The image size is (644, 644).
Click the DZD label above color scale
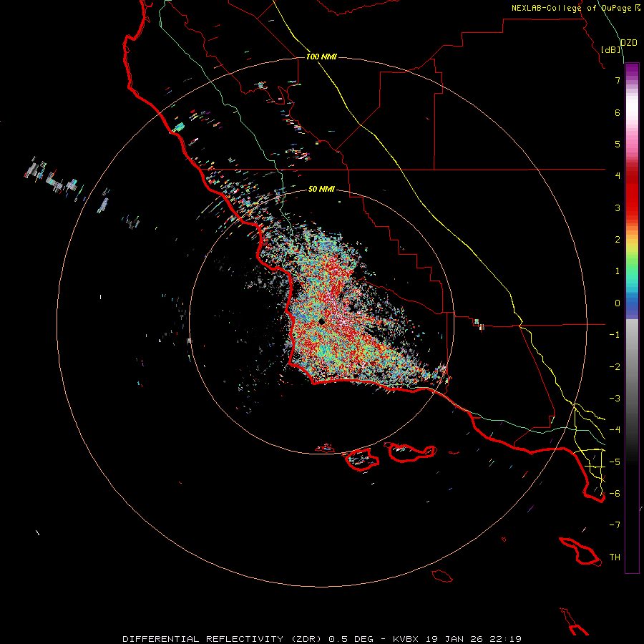pos(629,43)
